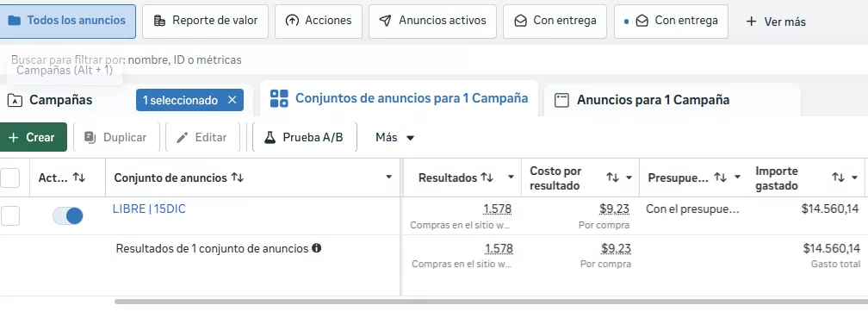Click the sort arrows on the Act... column

(79, 178)
